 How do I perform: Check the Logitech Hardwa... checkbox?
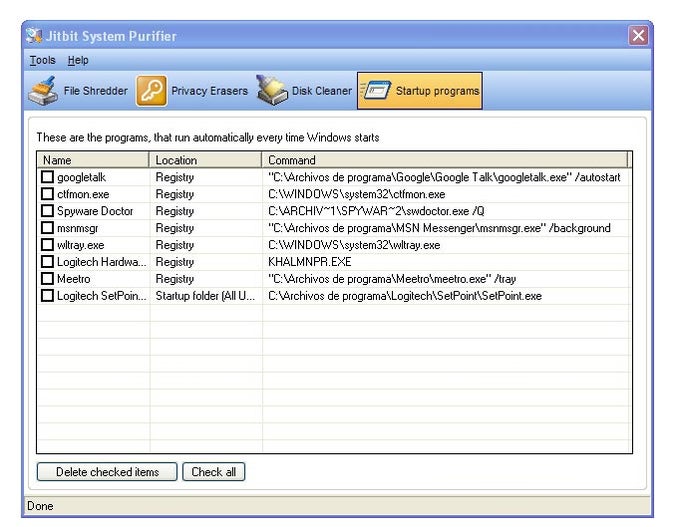(47, 262)
